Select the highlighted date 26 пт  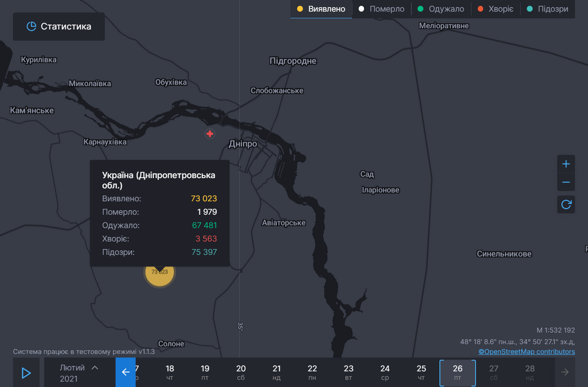(458, 372)
